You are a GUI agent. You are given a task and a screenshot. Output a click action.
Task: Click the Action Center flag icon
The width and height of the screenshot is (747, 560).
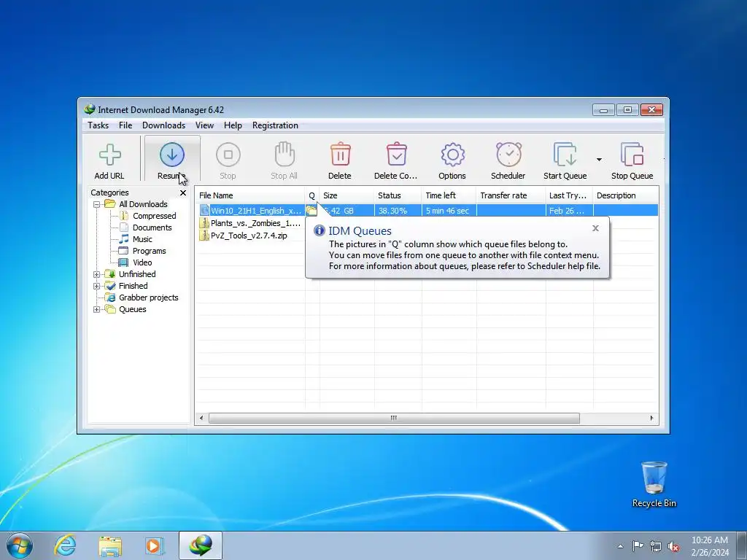pyautogui.click(x=638, y=546)
